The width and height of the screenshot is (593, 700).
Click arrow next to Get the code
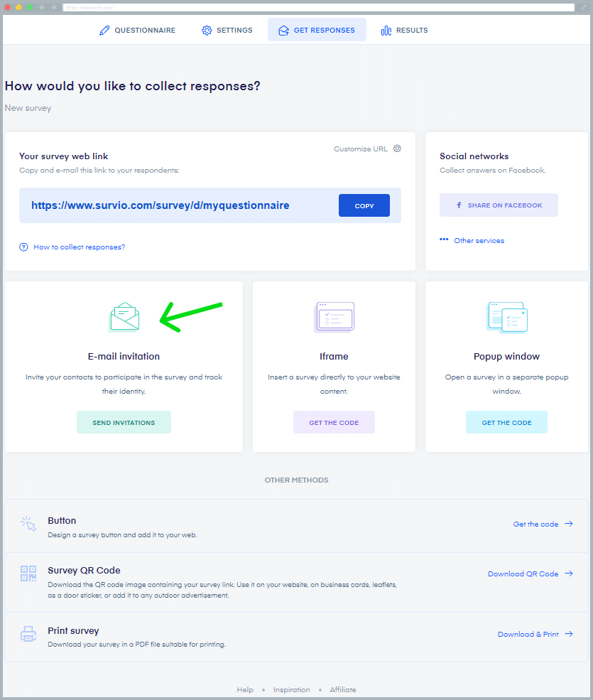point(569,524)
